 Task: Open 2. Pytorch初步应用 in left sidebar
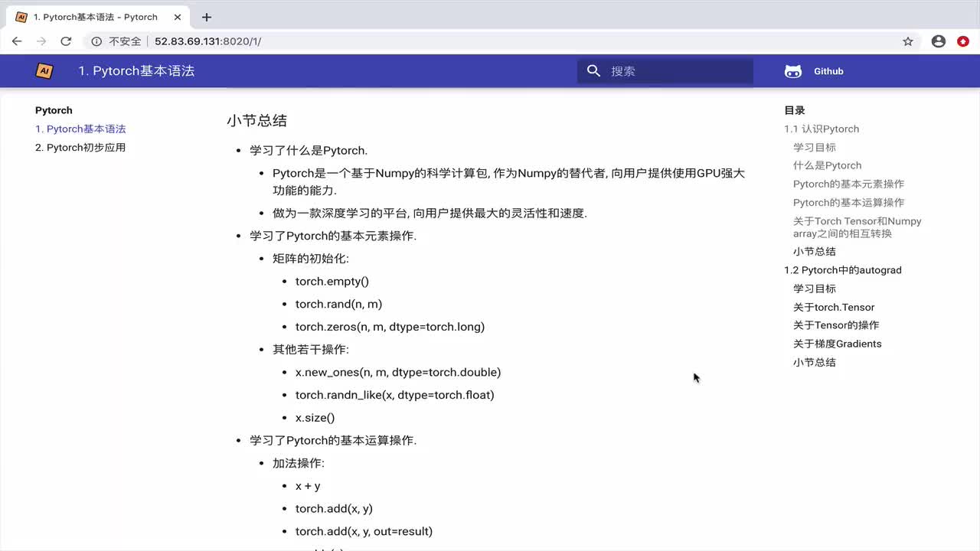[80, 148]
